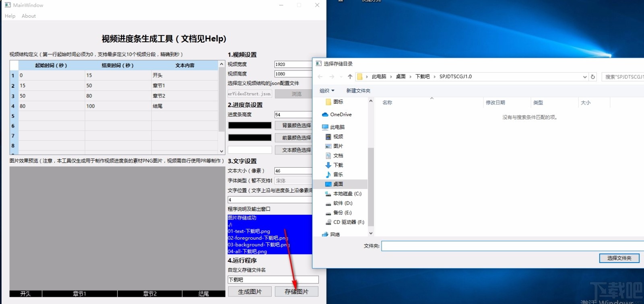Select CD 驱动器 (F:) drive
The width and height of the screenshot is (644, 304).
349,222
